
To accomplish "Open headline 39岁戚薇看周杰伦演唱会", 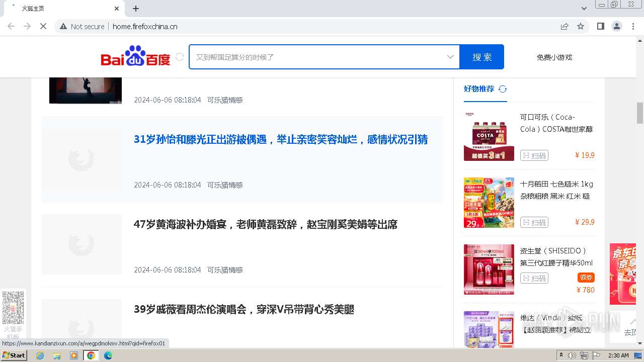I will click(244, 309).
